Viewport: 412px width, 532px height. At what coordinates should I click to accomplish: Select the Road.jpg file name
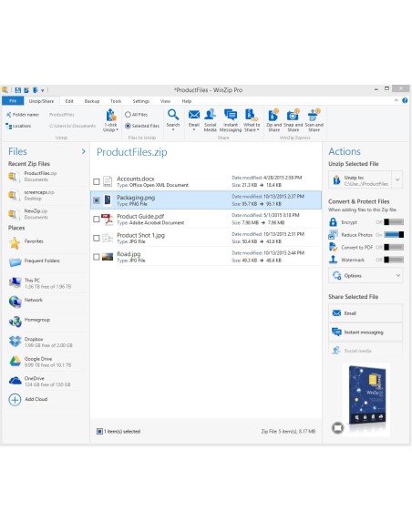click(x=129, y=254)
